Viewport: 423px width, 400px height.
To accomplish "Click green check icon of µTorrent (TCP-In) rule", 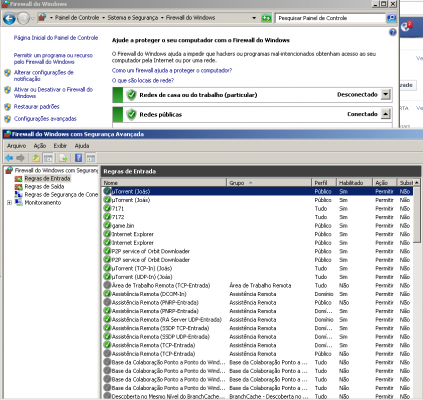I will (107, 268).
